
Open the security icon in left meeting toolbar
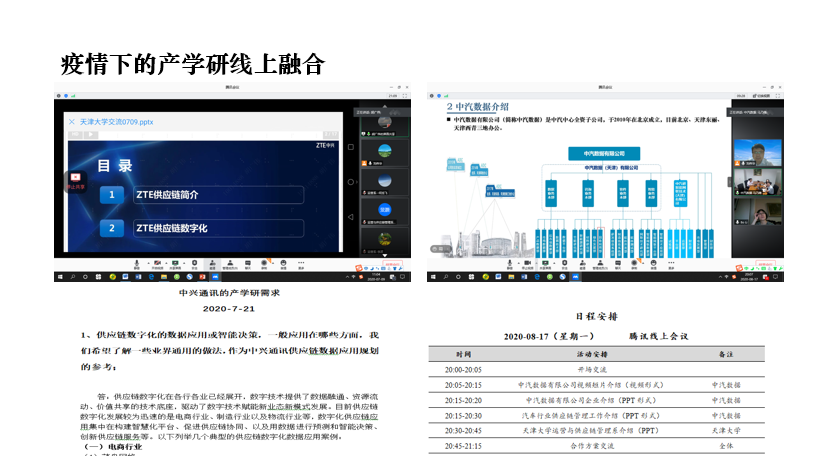(195, 265)
